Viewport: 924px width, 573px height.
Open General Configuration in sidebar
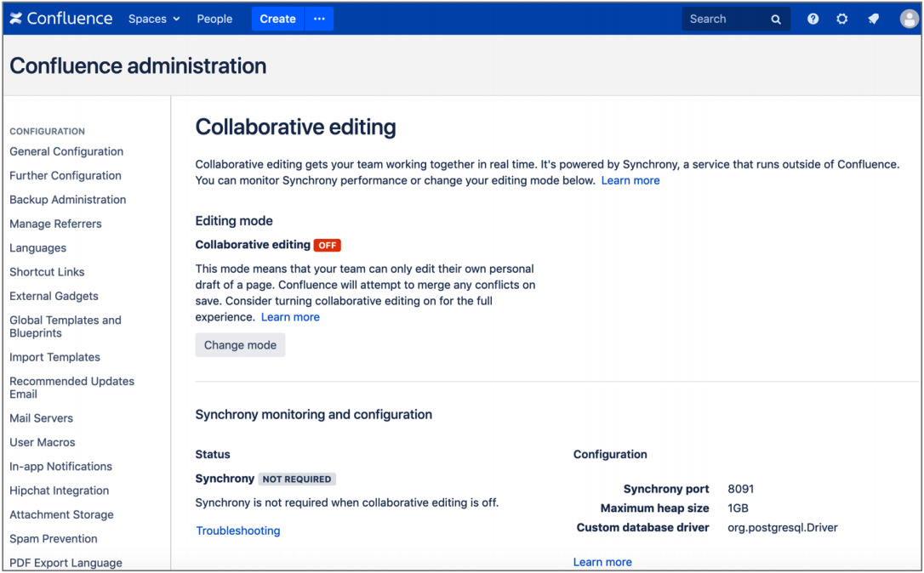click(66, 151)
